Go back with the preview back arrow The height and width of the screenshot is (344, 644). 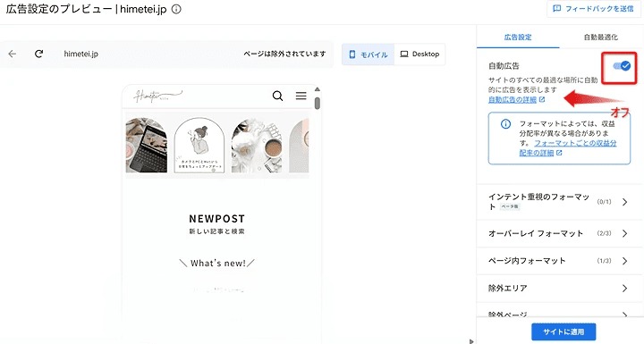point(13,54)
